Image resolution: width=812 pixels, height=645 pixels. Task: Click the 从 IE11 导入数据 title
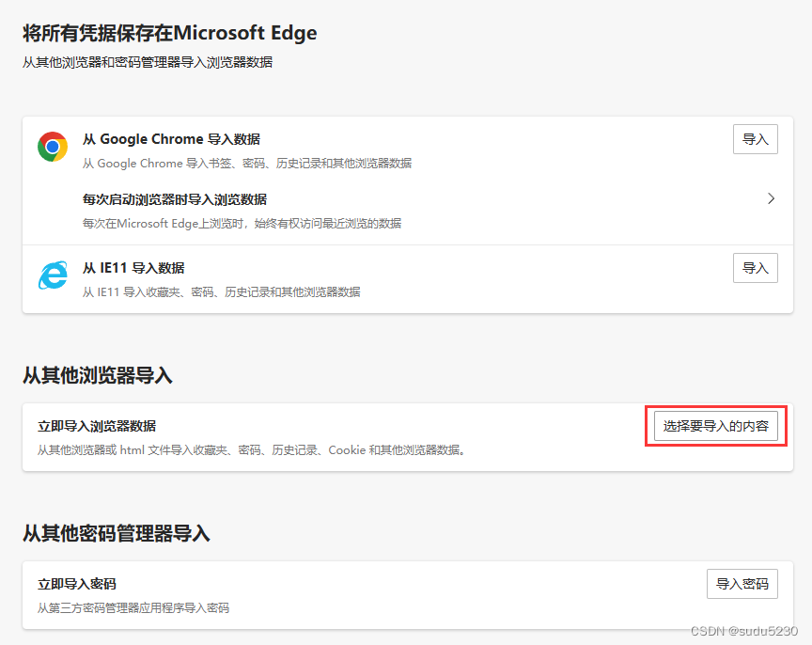click(x=133, y=268)
